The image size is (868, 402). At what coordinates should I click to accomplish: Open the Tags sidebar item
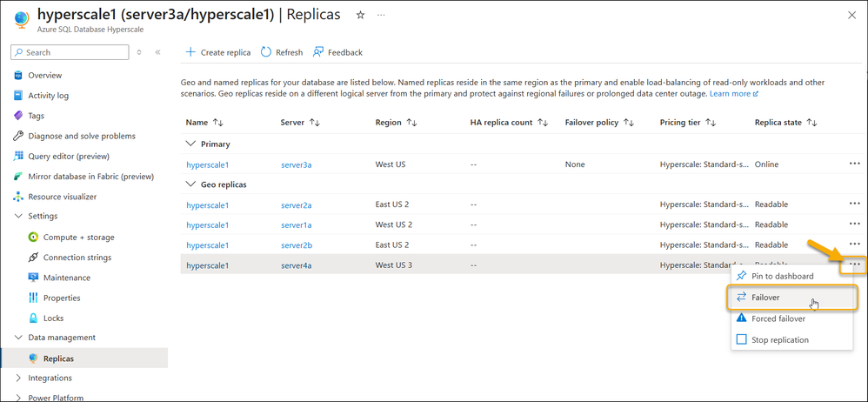point(36,116)
